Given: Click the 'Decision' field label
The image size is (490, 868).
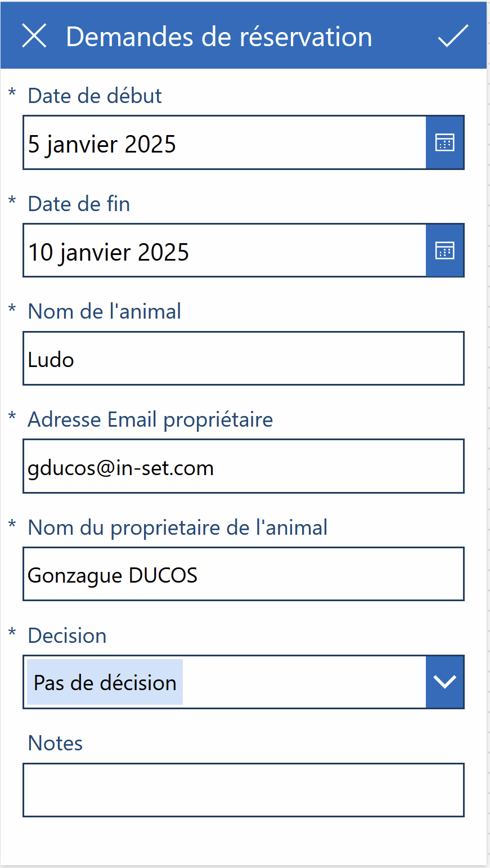Looking at the screenshot, I should point(68,636).
